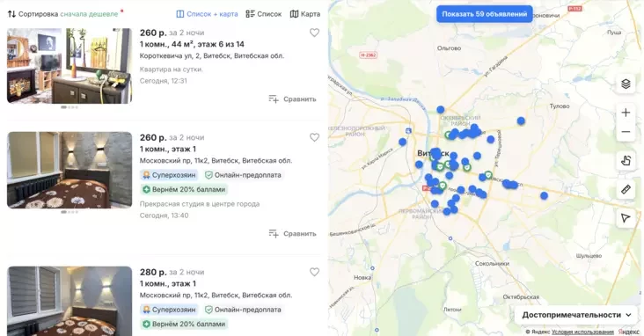Zoom out the map with minus
The height and width of the screenshot is (336, 644).
(x=626, y=132)
